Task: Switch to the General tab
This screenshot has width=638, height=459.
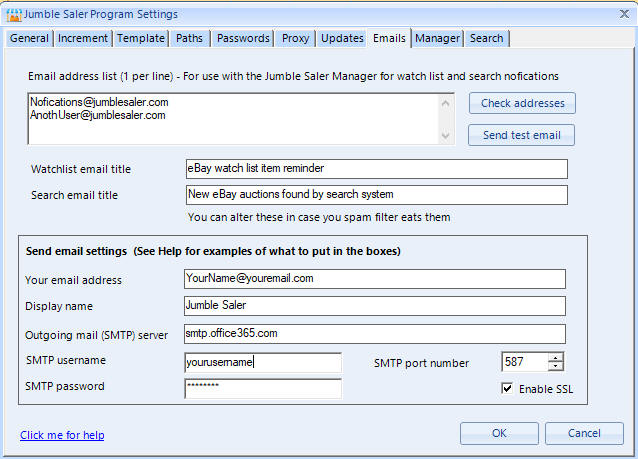Action: tap(29, 38)
